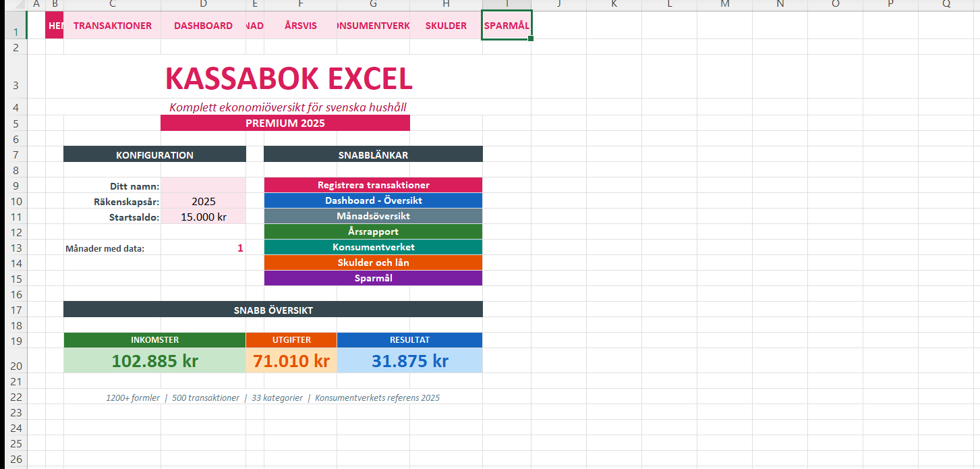Viewport: 980px width, 469px height.
Task: Click the Resultat value 31.875 kr
Action: pyautogui.click(x=409, y=360)
